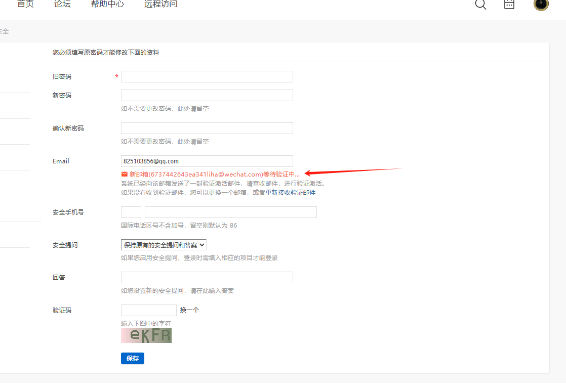566x392 pixels.
Task: Focus the 新密码 input field
Action: point(207,95)
